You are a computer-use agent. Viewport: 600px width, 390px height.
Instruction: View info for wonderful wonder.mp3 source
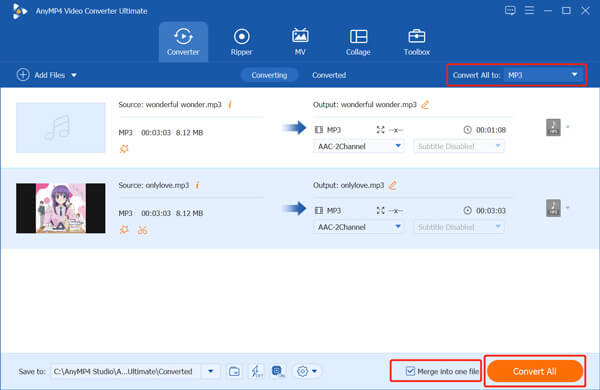tap(230, 104)
